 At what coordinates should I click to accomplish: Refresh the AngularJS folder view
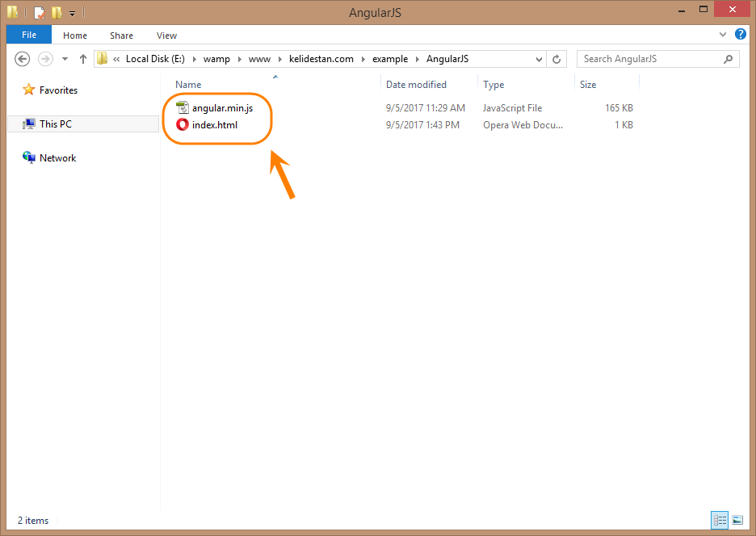pyautogui.click(x=556, y=59)
